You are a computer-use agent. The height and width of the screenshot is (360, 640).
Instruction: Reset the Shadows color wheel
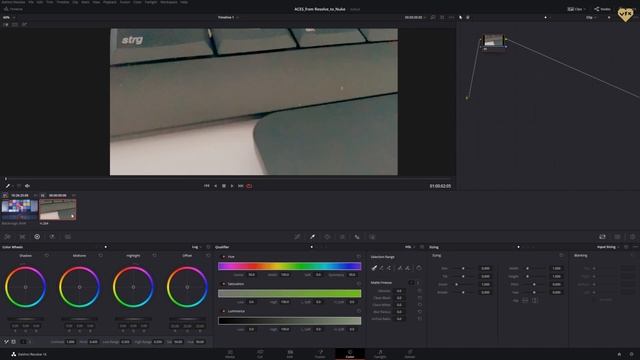point(47,256)
